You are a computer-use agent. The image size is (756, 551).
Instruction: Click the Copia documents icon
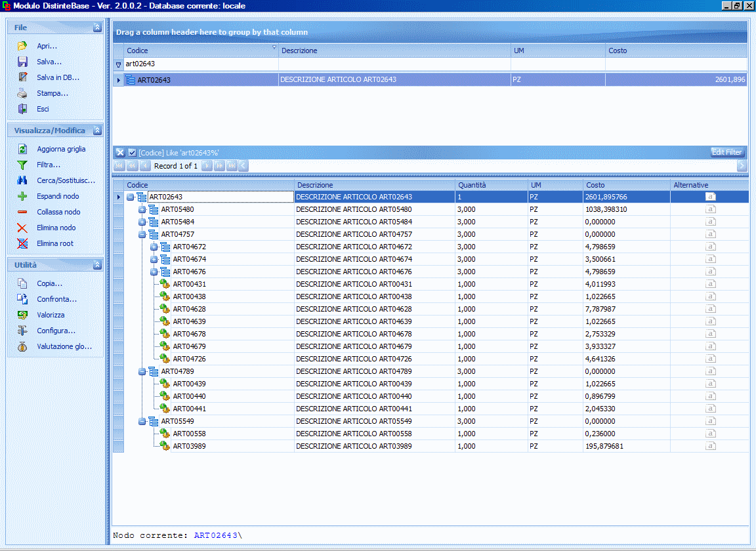point(22,283)
